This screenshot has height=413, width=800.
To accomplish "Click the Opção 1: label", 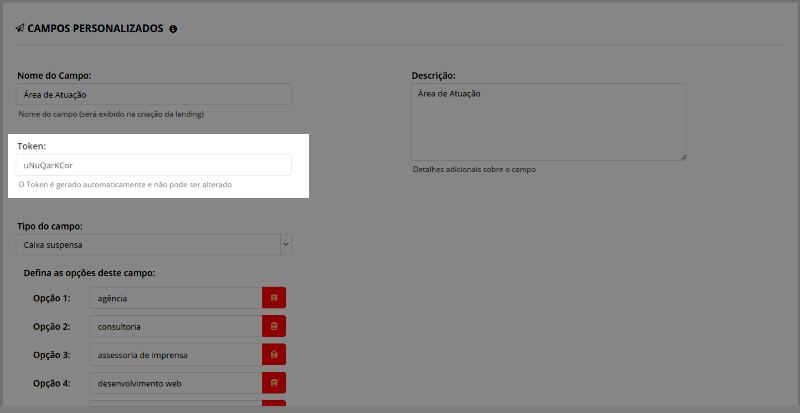I will coord(52,298).
